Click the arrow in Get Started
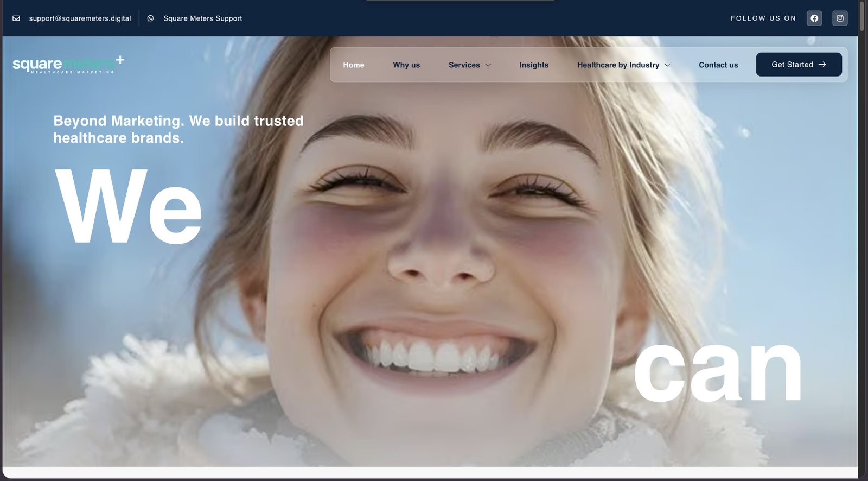Screen dimensions: 868x481 [x=822, y=64]
